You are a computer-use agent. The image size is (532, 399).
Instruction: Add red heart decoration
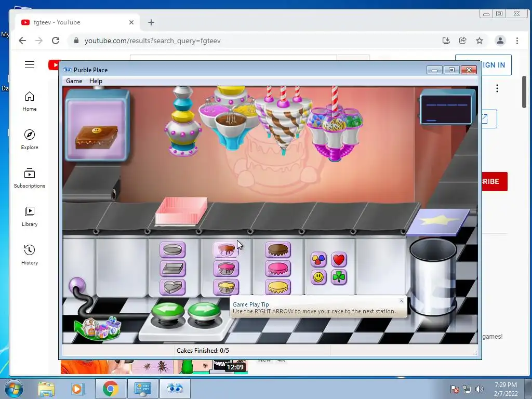(339, 260)
